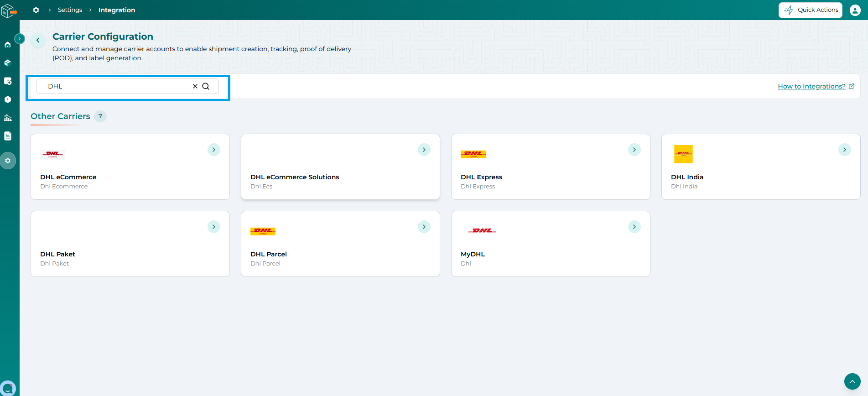Clear the search text with the X icon

click(195, 86)
